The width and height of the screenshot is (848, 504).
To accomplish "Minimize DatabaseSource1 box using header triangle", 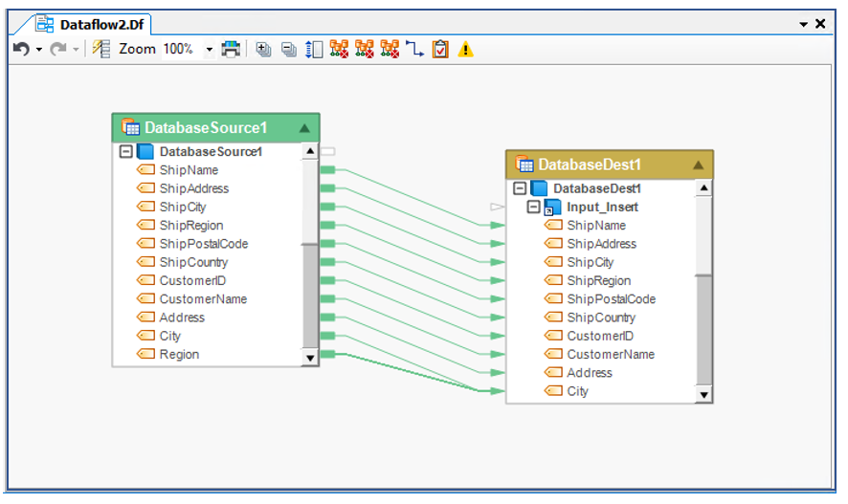I will pos(304,127).
